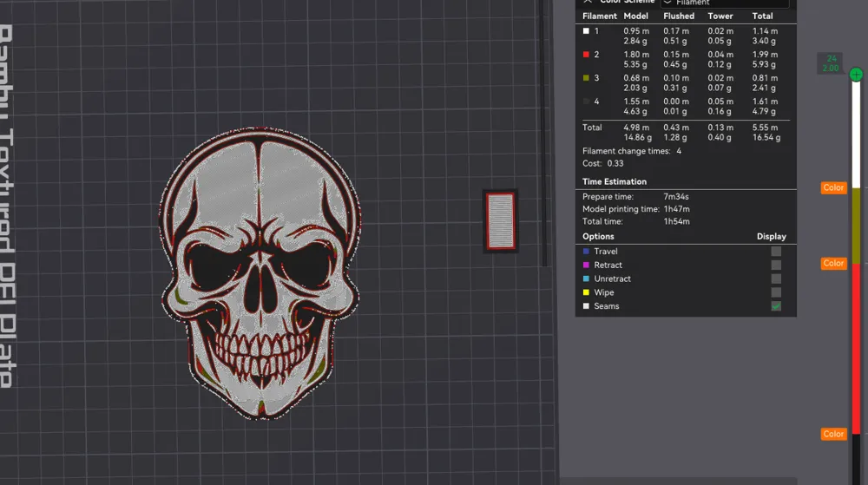The height and width of the screenshot is (485, 868).
Task: Click the green plus handle on layer slider
Action: 856,74
